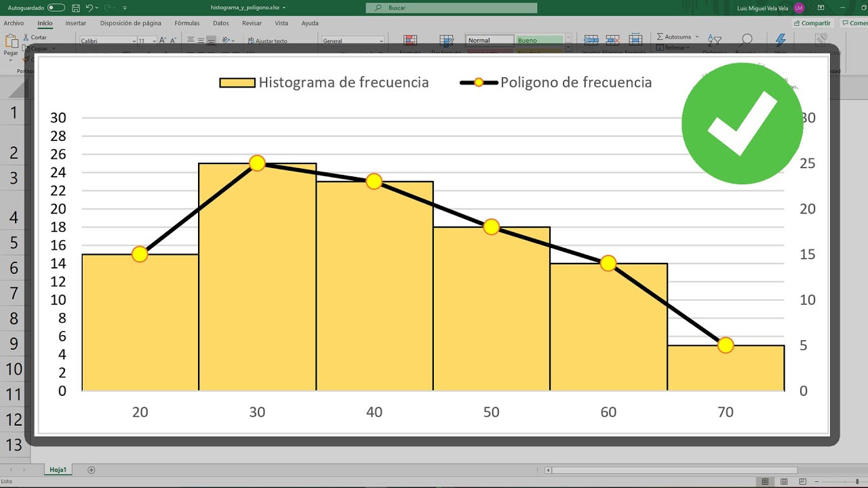The width and height of the screenshot is (868, 488).
Task: Open the Undo history dropdown arrow
Action: (96, 7)
